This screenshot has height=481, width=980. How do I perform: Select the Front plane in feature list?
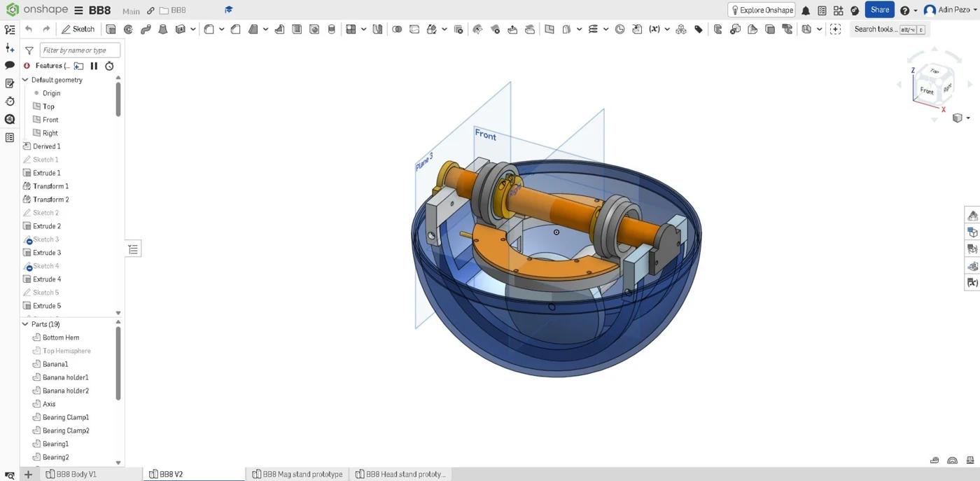50,120
